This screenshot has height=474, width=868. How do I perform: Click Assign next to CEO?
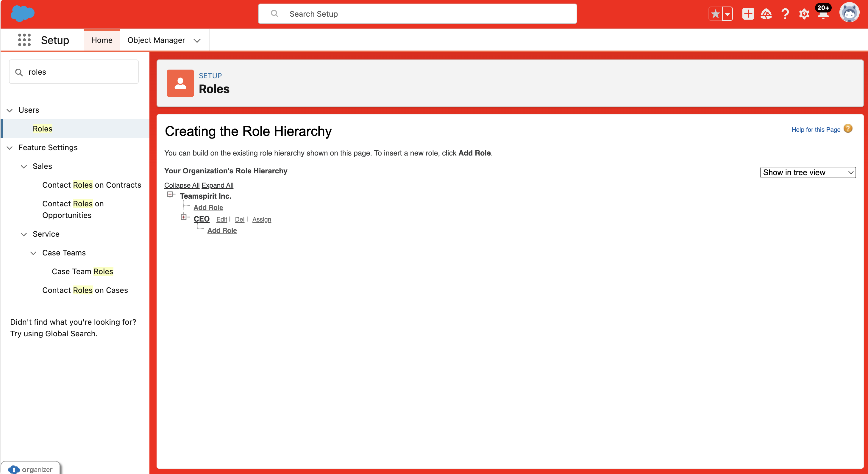click(262, 219)
